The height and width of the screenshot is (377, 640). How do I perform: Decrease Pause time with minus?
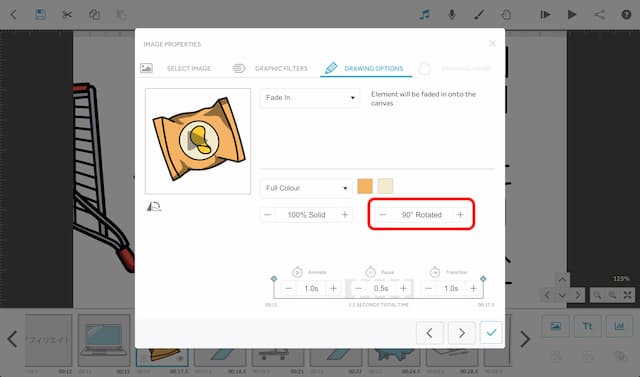pos(358,288)
